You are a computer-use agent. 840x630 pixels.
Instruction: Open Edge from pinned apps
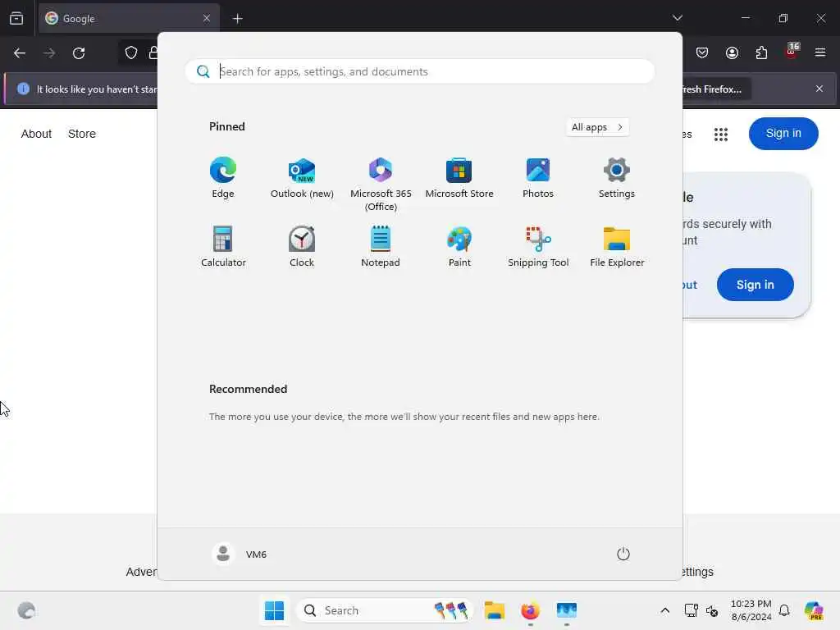[223, 178]
